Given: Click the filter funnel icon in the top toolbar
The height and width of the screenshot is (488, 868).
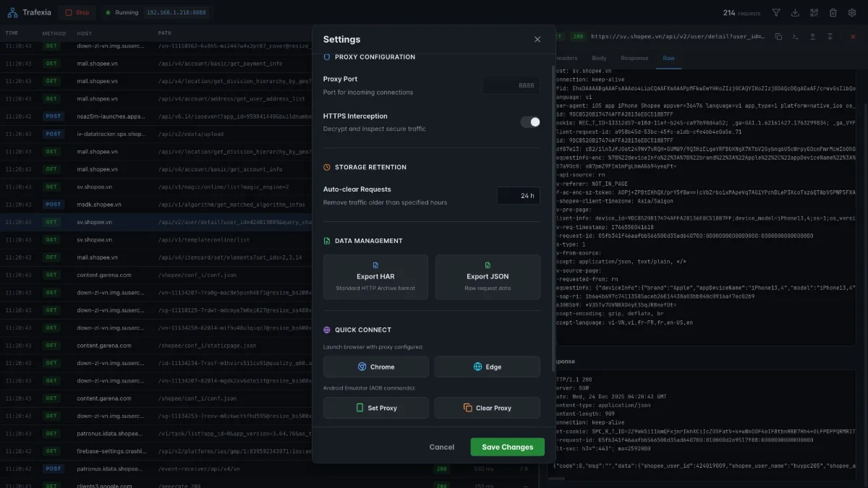Looking at the screenshot, I should [776, 12].
